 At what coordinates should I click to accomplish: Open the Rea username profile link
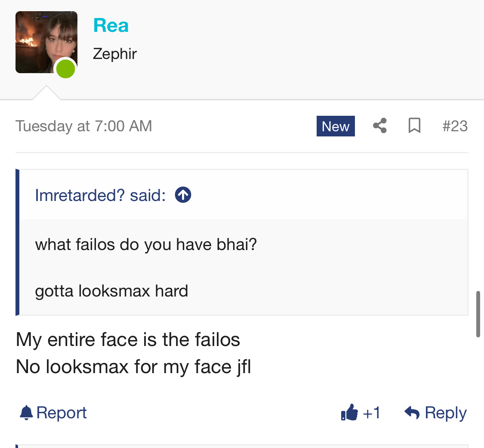tap(111, 25)
